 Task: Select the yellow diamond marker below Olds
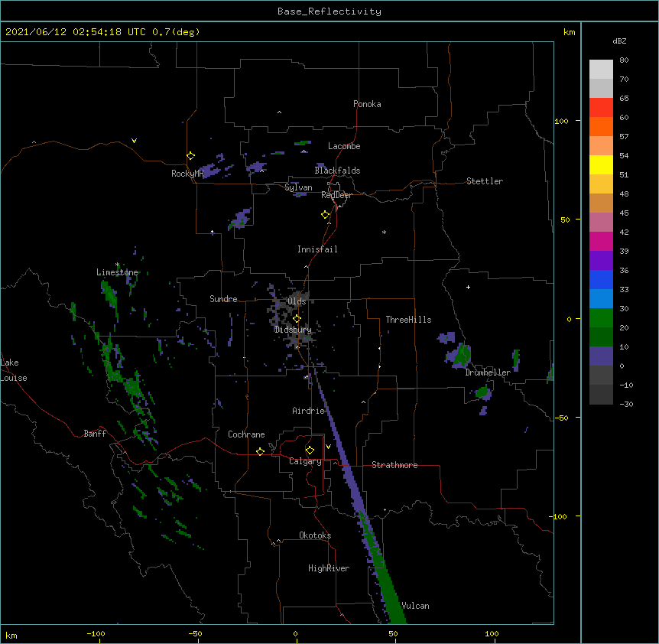click(297, 319)
